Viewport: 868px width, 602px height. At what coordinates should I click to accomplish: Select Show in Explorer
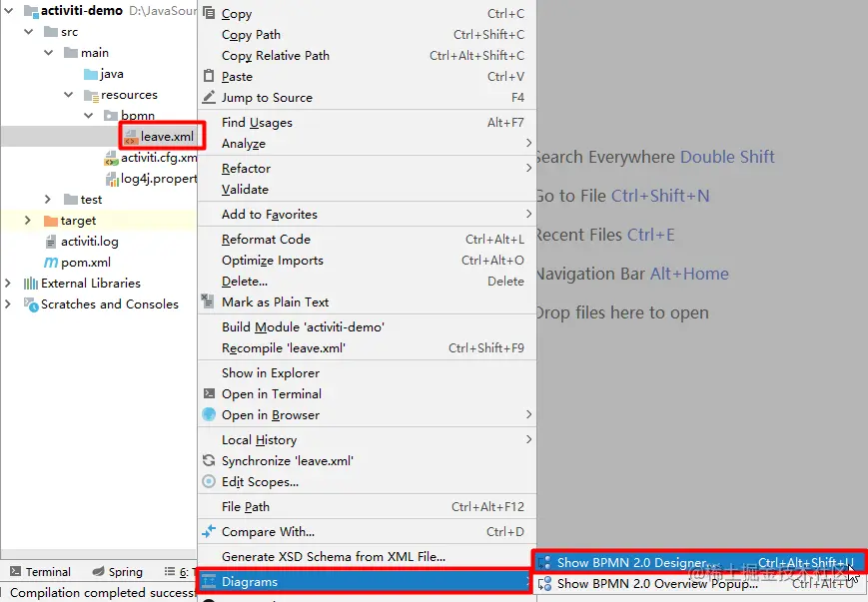coord(367,373)
